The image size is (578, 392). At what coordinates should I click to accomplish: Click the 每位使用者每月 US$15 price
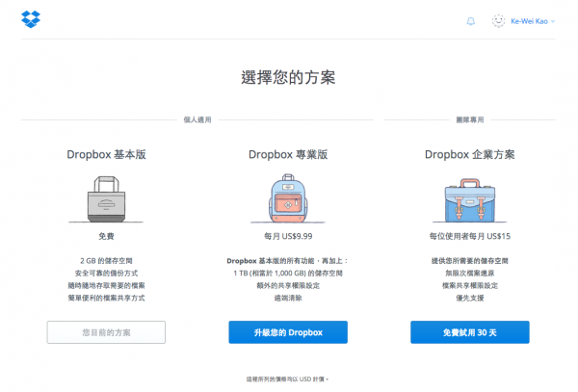click(470, 236)
